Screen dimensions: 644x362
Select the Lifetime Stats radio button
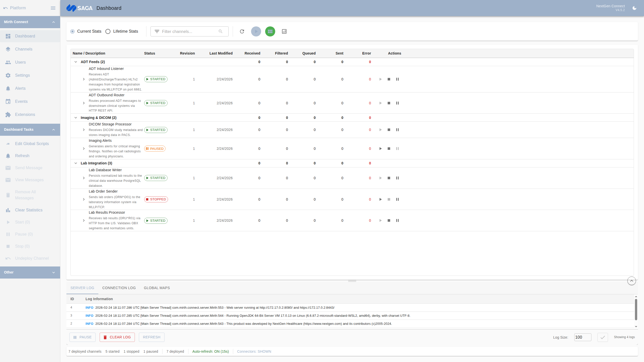click(x=108, y=31)
